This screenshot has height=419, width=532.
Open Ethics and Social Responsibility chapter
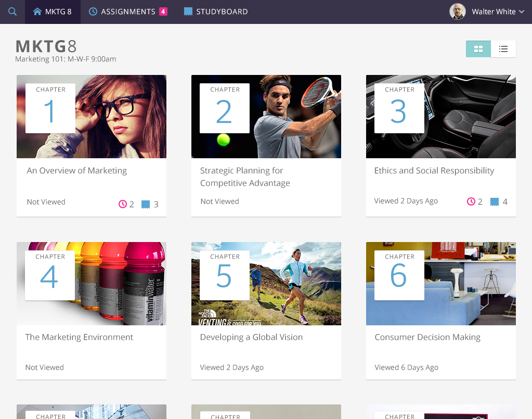[x=434, y=170]
